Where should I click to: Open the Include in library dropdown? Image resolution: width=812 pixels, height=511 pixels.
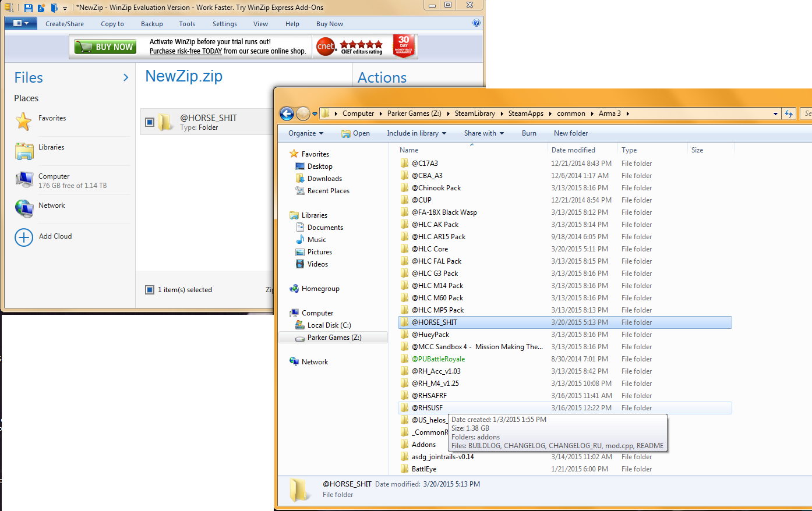(416, 133)
